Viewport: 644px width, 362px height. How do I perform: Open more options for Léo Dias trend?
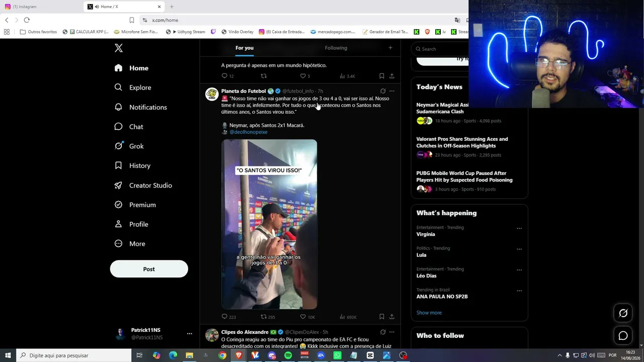[x=519, y=270]
